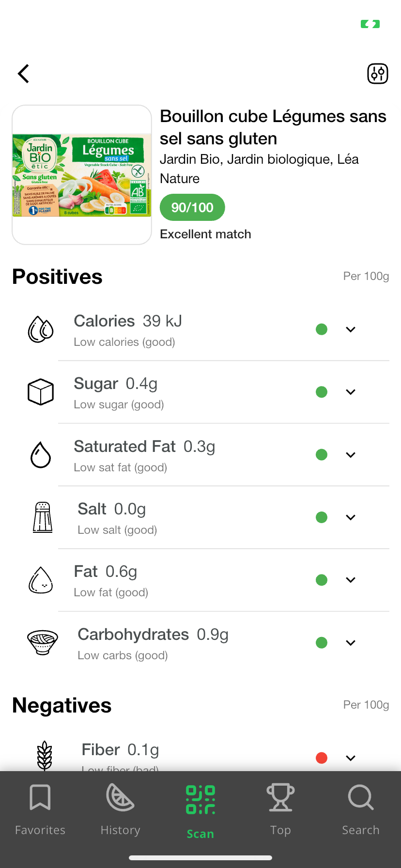The image size is (401, 868).
Task: Expand the Sugar row chevron
Action: coord(351,392)
